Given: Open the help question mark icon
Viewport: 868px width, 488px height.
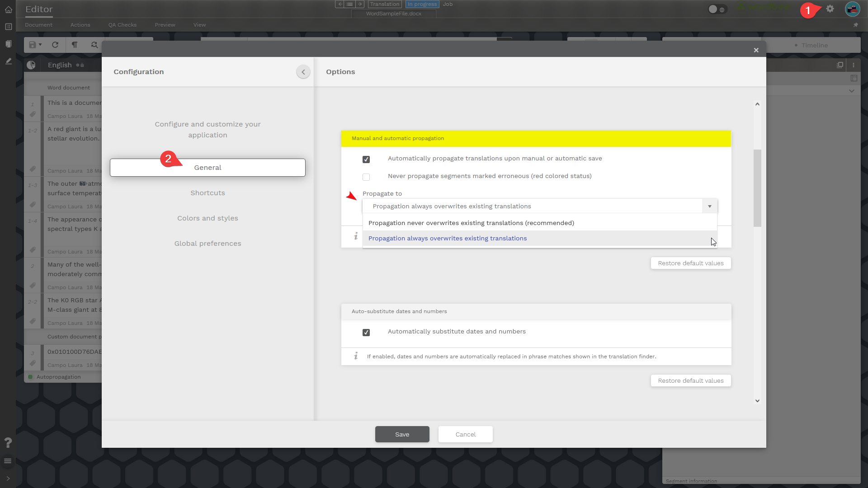Looking at the screenshot, I should click(8, 442).
